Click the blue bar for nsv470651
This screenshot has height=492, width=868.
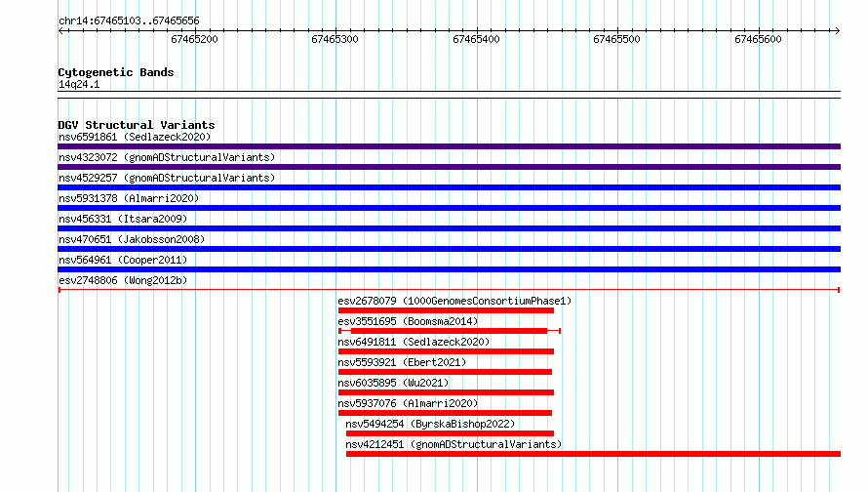coord(449,249)
